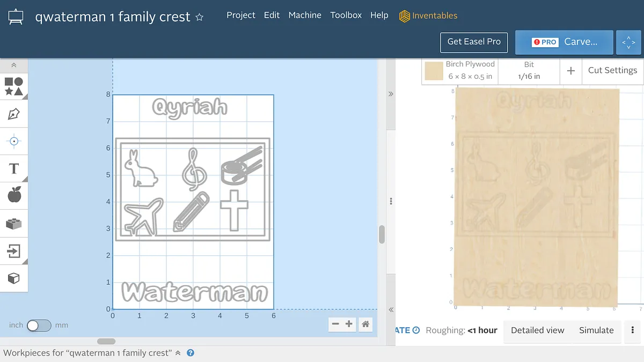Select the Text tool

[14, 169]
